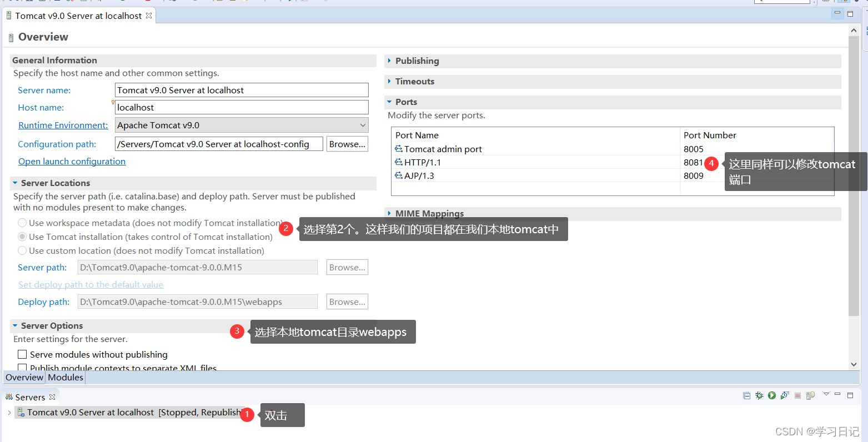
Task: Close the Tomcat v9.0 Server editor tab
Action: 149,16
